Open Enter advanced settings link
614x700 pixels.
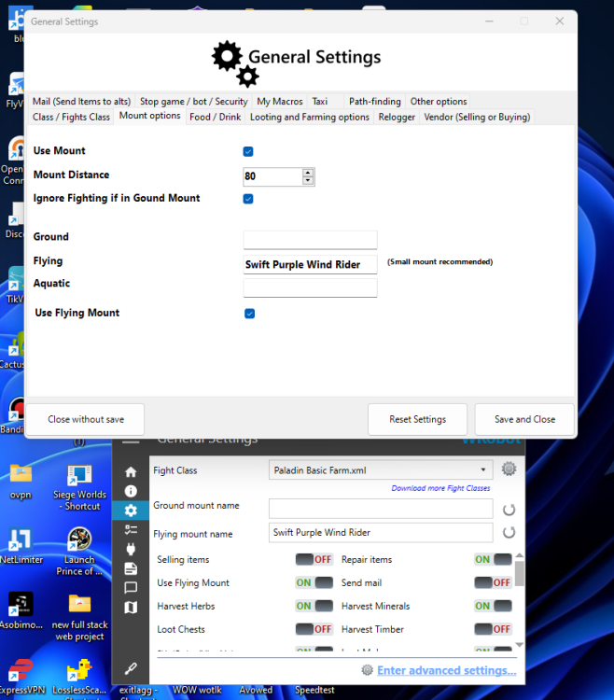[447, 670]
